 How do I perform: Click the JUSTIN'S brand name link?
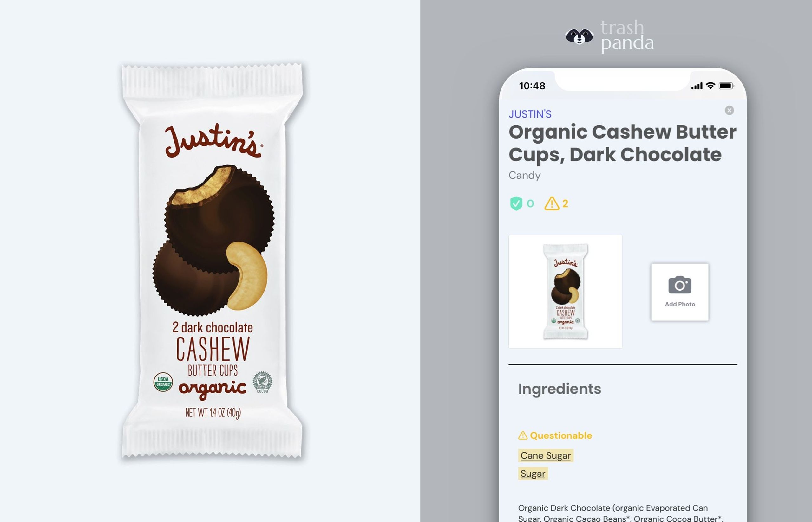click(x=530, y=114)
